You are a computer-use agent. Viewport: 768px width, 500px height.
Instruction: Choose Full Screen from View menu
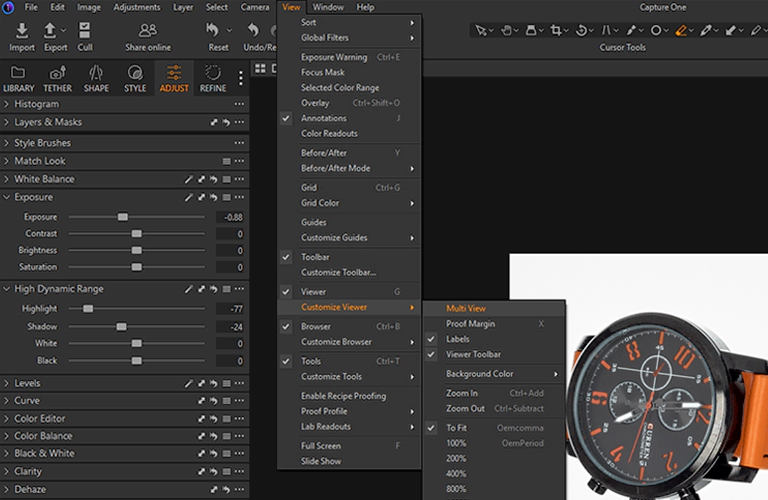(321, 446)
